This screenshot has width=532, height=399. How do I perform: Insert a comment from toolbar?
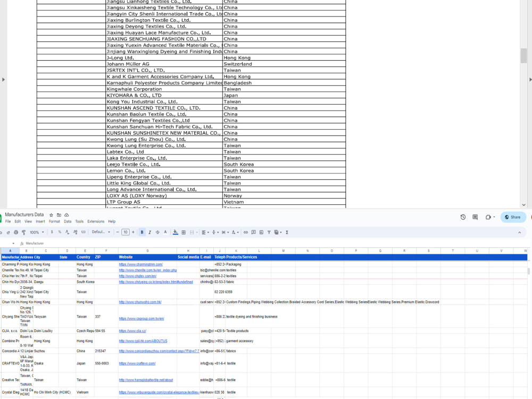click(253, 232)
